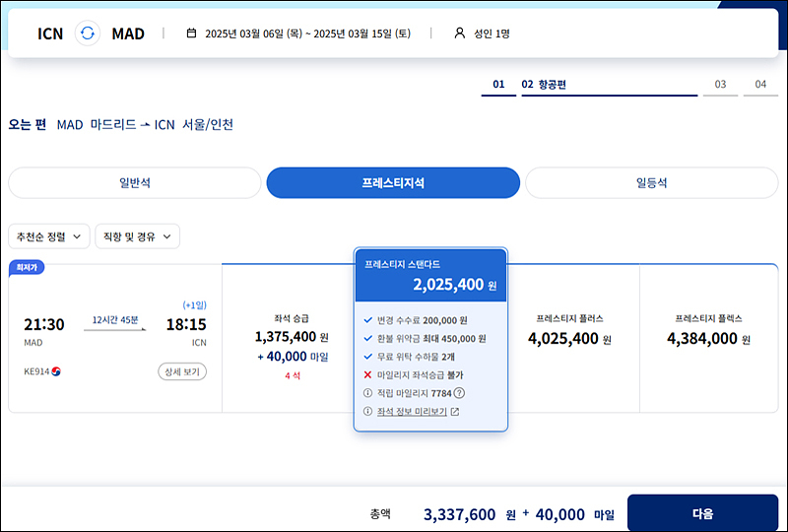Click the 다음 button
This screenshot has height=532, width=788.
point(702,513)
